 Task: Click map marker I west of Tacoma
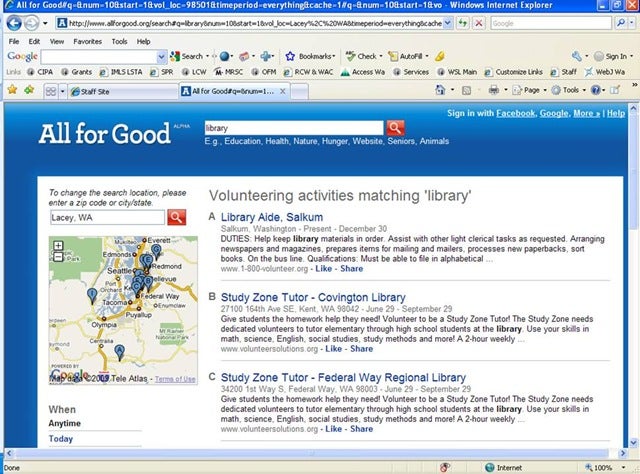tap(92, 296)
